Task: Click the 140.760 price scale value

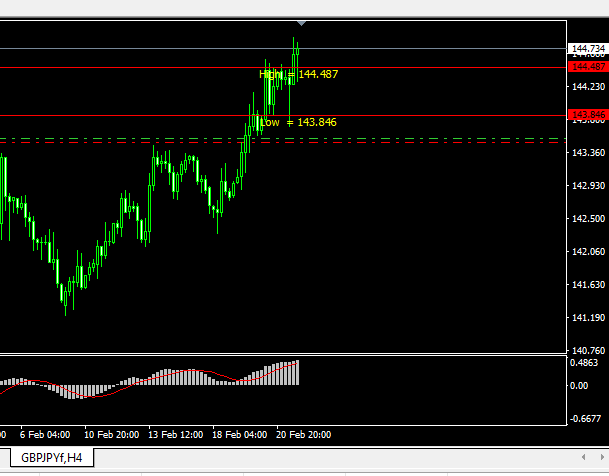Action: pyautogui.click(x=588, y=351)
